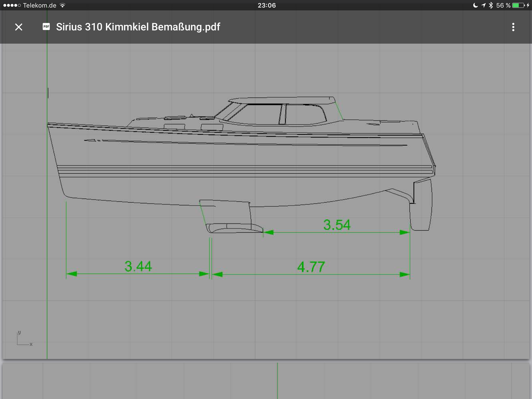Close the PDF viewer with X
The width and height of the screenshot is (532, 399).
point(19,27)
